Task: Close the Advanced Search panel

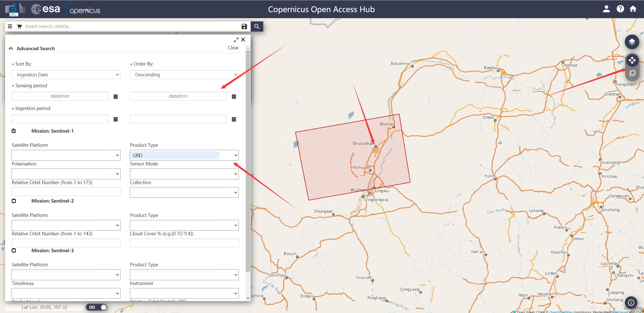Action: 243,40
